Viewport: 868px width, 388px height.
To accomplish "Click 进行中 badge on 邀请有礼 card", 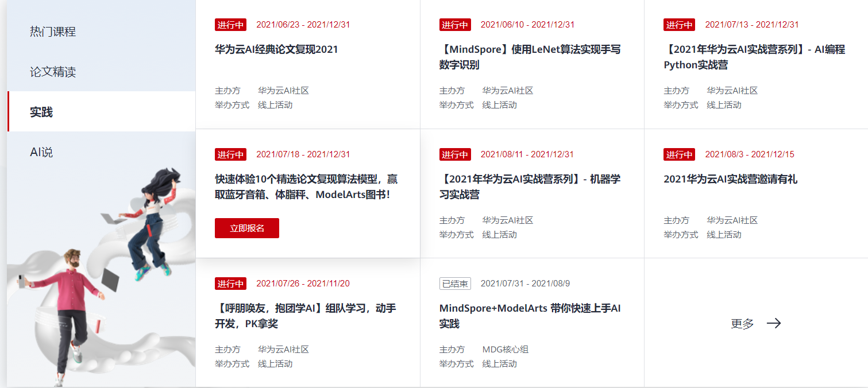I will point(680,154).
